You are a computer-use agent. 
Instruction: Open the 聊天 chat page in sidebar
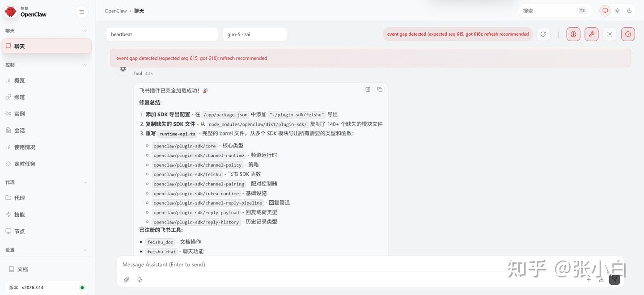click(47, 46)
